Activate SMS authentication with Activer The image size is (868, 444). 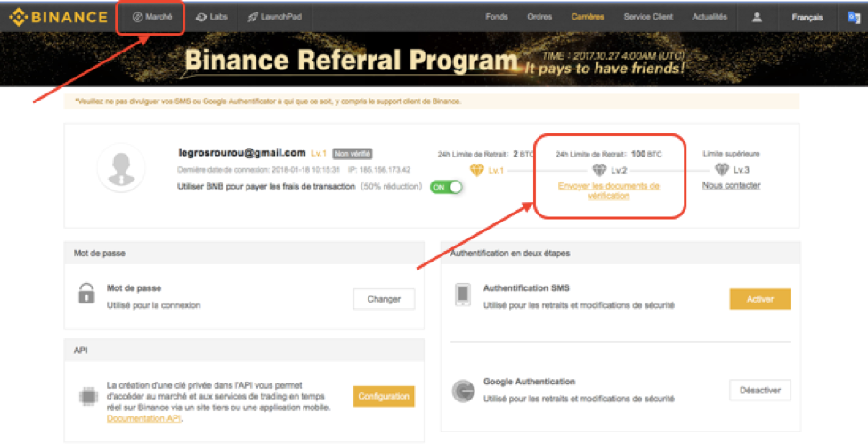tap(760, 299)
